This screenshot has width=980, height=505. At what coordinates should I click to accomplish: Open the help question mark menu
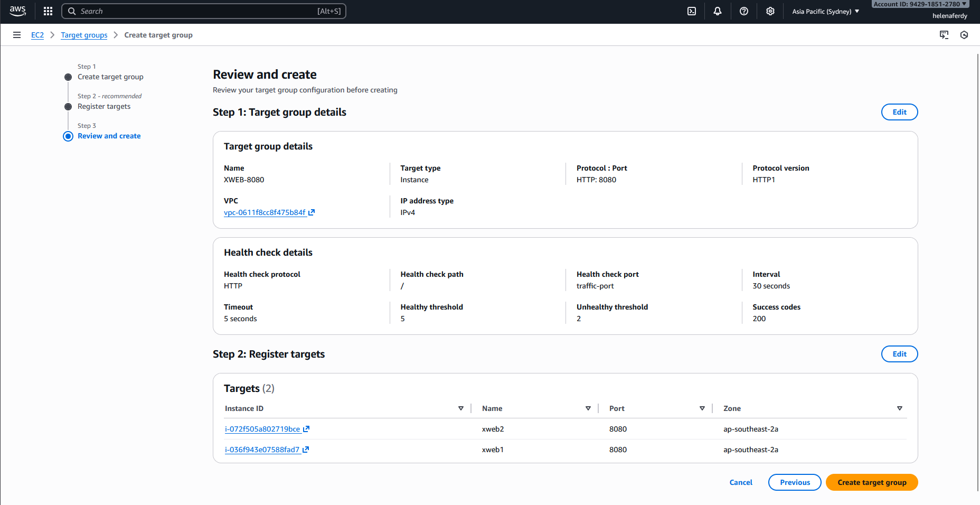tap(744, 11)
